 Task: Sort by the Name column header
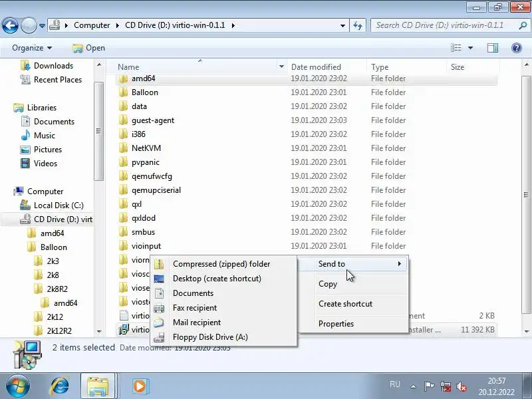click(x=128, y=67)
